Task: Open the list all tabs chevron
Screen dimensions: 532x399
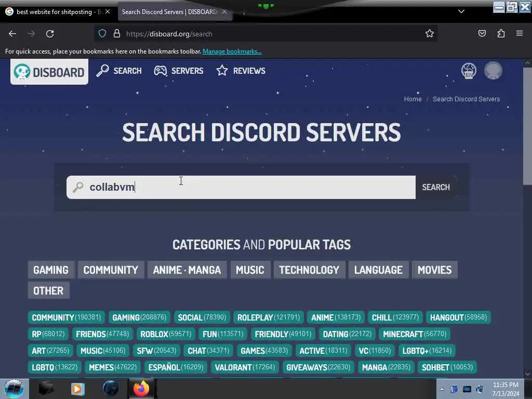Action: (x=461, y=11)
